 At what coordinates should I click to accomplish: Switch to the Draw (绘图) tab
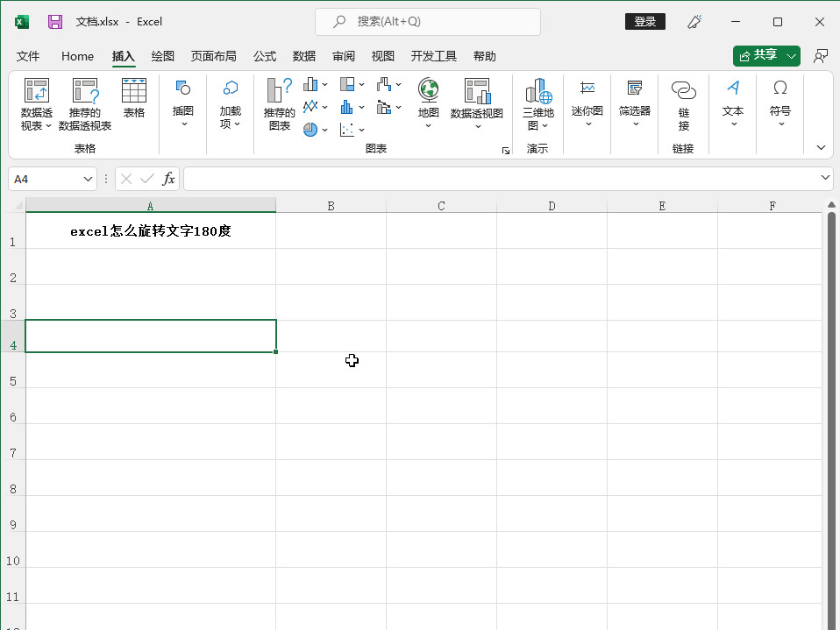[x=163, y=56]
